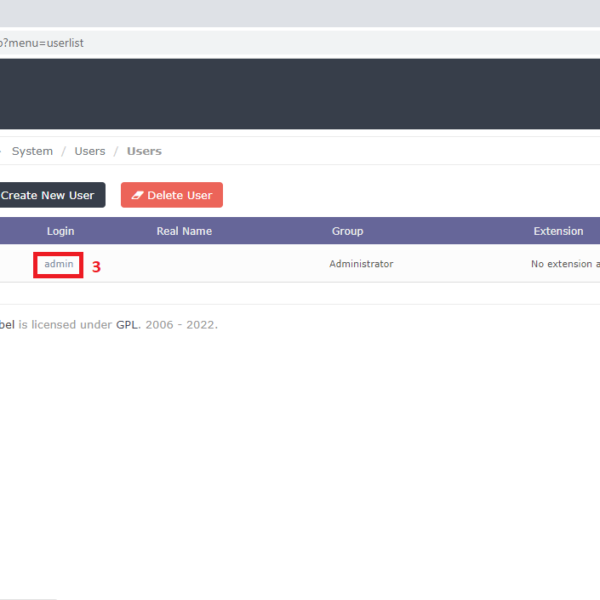The height and width of the screenshot is (600, 600).
Task: Click the bold Users breadcrumb at end
Action: [x=144, y=151]
